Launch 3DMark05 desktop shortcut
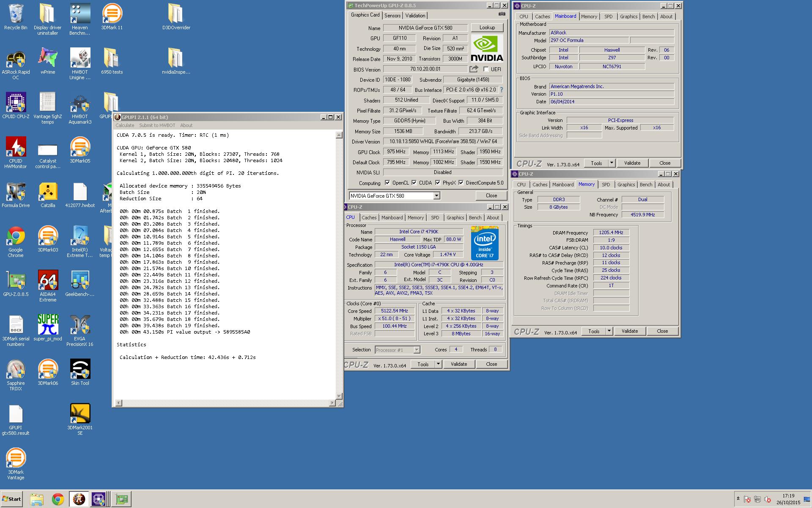 pos(80,150)
